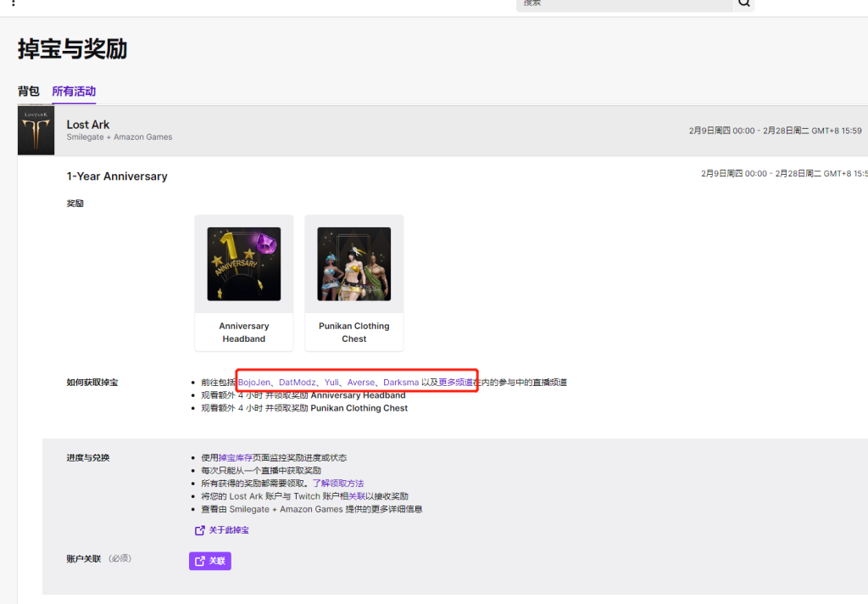Viewport: 868px width, 604px height.
Task: Select the 所有活动 tab
Action: click(74, 91)
